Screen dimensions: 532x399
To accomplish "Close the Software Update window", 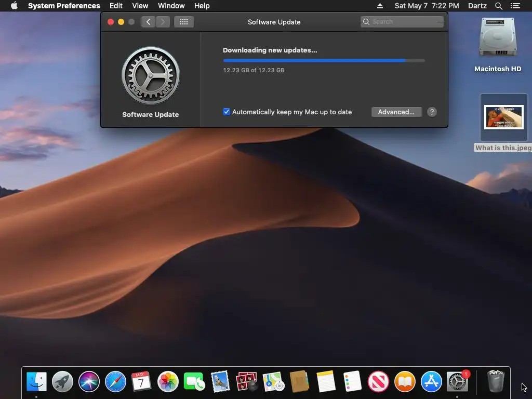I will coord(111,22).
